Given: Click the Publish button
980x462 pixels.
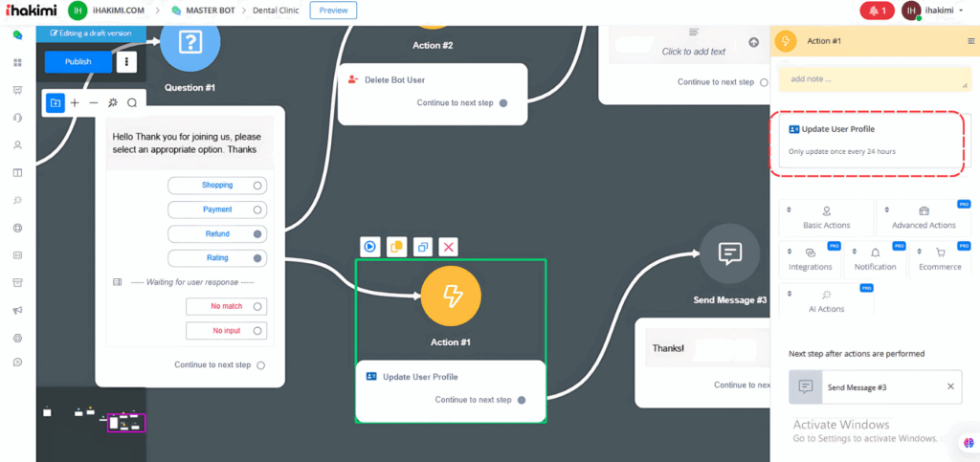Looking at the screenshot, I should 78,62.
